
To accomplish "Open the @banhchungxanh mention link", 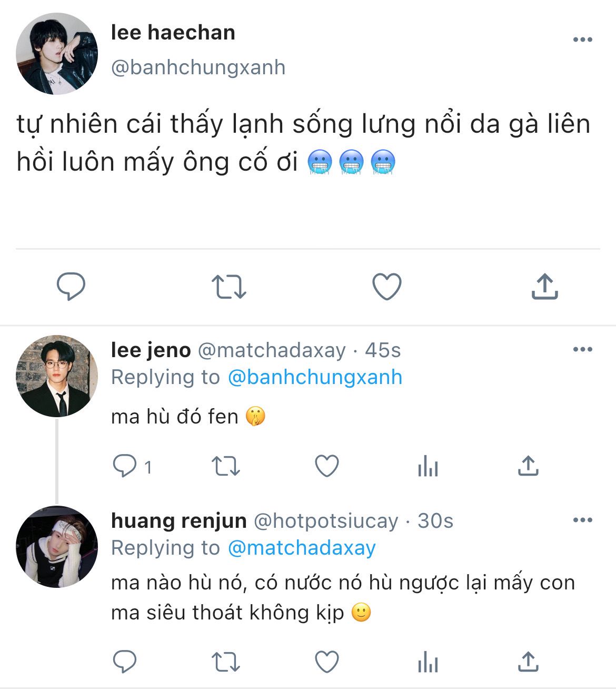I will click(x=315, y=377).
